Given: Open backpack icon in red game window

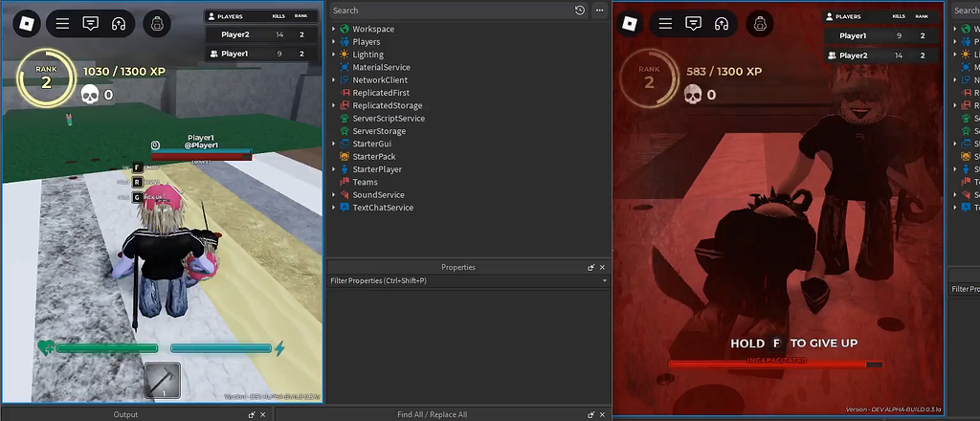Looking at the screenshot, I should pos(760,24).
